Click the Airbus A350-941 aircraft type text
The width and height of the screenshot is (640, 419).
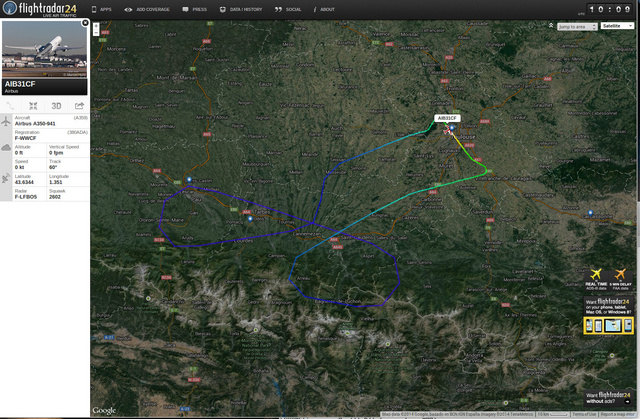click(x=35, y=123)
